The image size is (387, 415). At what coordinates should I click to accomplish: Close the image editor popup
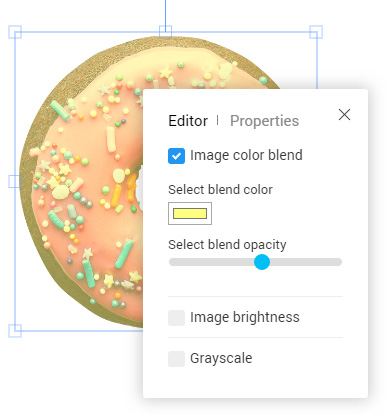pos(344,115)
